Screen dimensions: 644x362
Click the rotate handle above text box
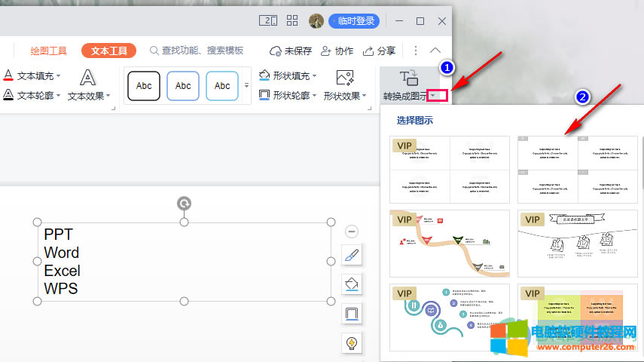click(x=184, y=203)
